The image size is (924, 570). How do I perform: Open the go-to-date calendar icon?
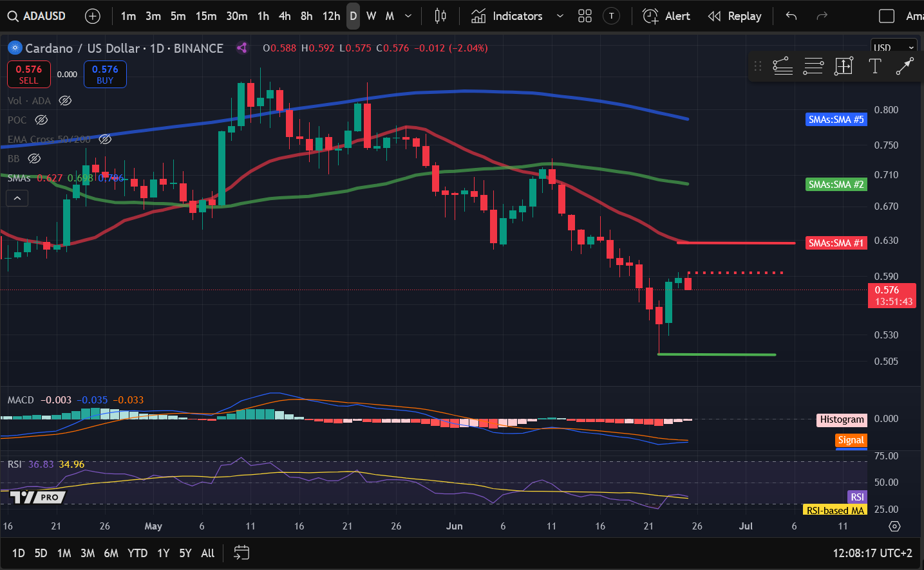[x=241, y=553]
